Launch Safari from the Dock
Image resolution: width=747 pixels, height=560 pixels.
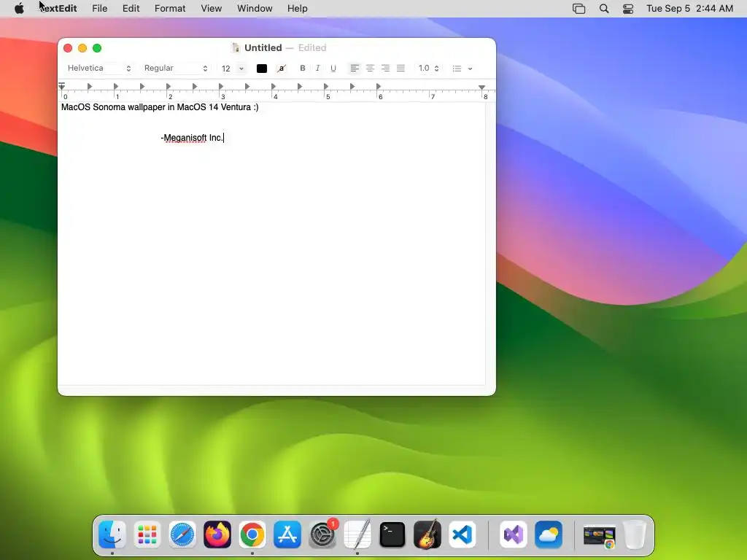182,534
